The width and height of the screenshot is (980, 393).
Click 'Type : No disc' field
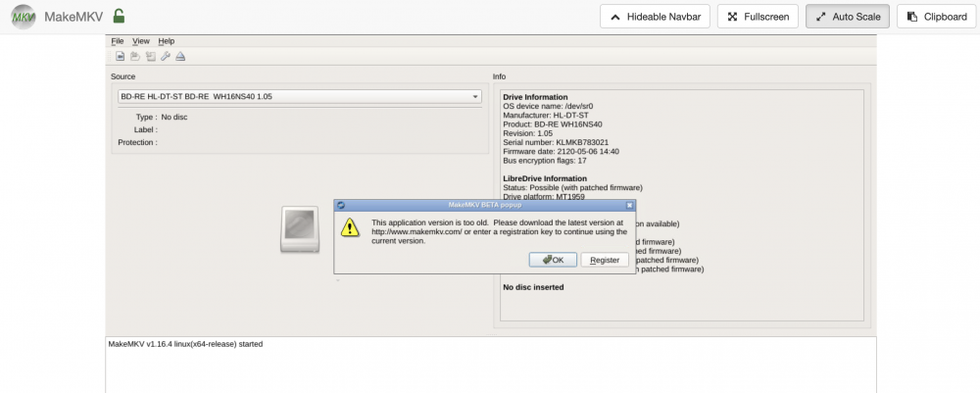tap(162, 117)
